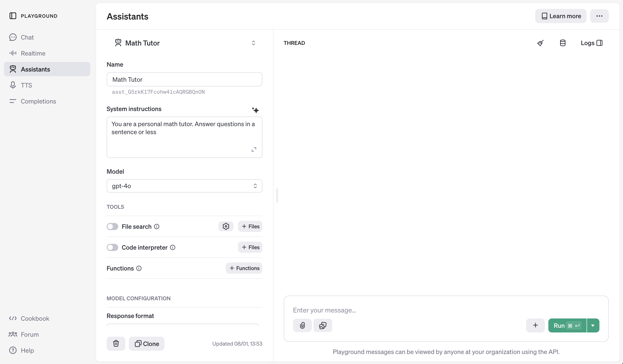Click the Learn more button
623x364 pixels.
561,16
